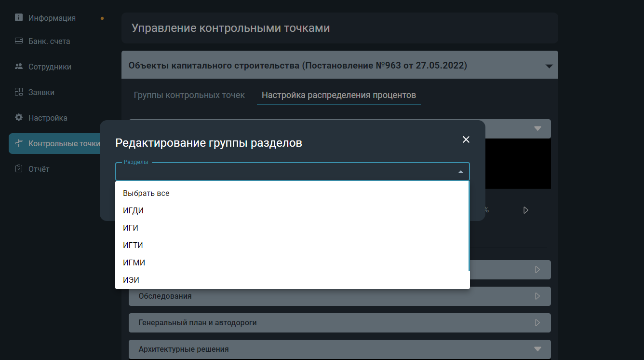The width and height of the screenshot is (644, 360).
Task: Click the top group collapse arrow behind the dialog
Action: click(538, 129)
